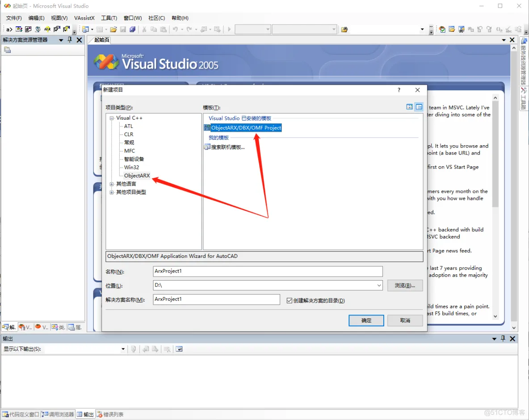This screenshot has width=529, height=420.
Task: Select ATL in project types tree
Action: (129, 126)
